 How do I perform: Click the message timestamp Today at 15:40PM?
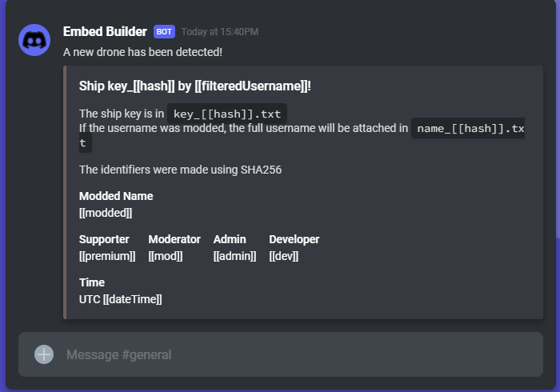[x=219, y=32]
